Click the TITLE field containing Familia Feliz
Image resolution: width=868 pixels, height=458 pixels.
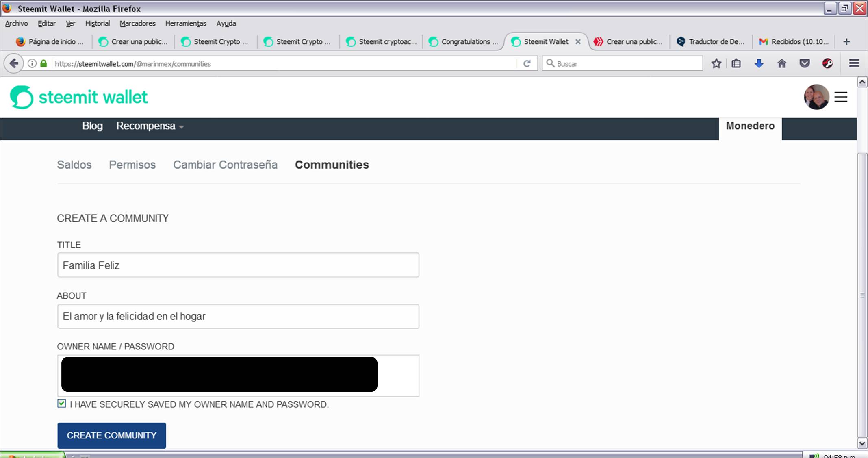coord(238,265)
